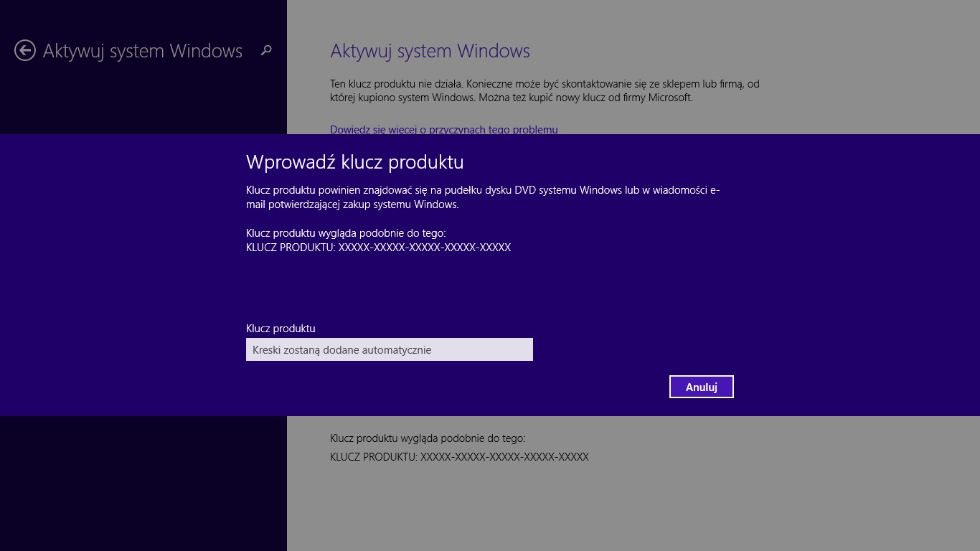Open search via magnifier icon
Image resolution: width=980 pixels, height=551 pixels.
coord(266,50)
